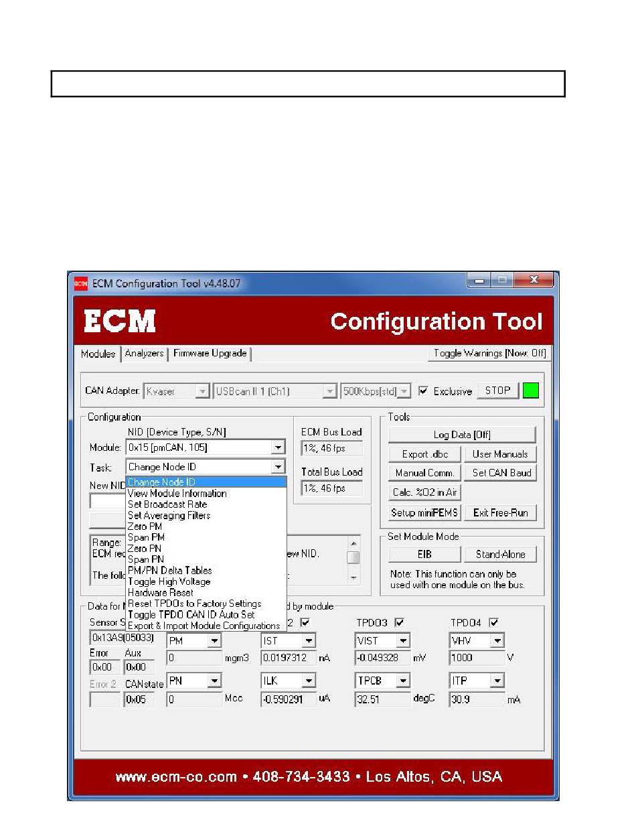The image size is (636, 840).
Task: Click the ECM application icon in the title bar
Action: [80, 283]
